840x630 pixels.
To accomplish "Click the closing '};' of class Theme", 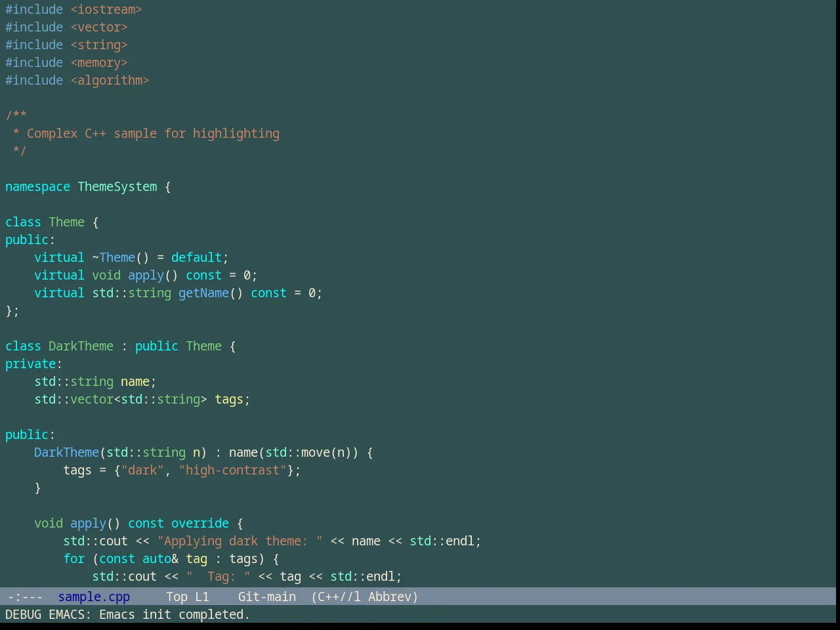I will pos(12,310).
